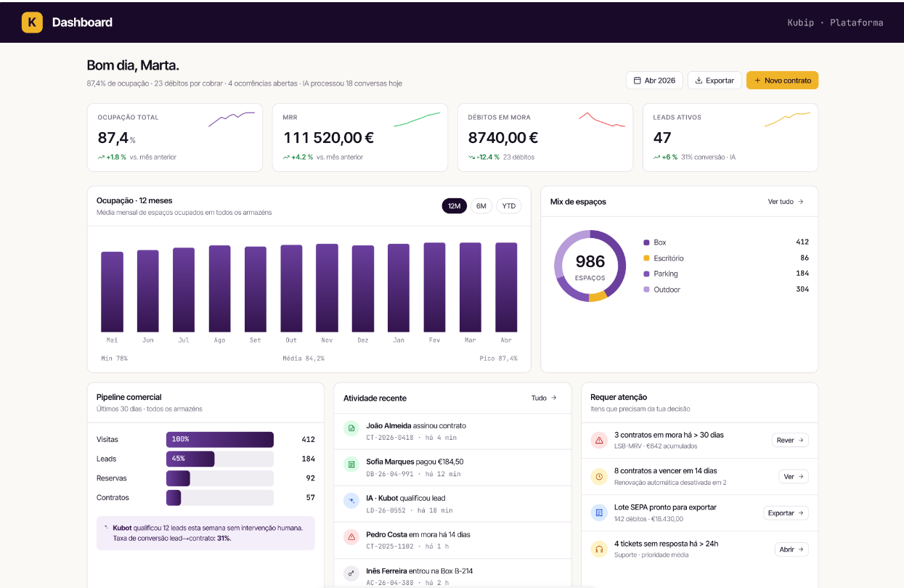
Task: Click the trend arrow next to +1.8 %
Action: coord(102,157)
